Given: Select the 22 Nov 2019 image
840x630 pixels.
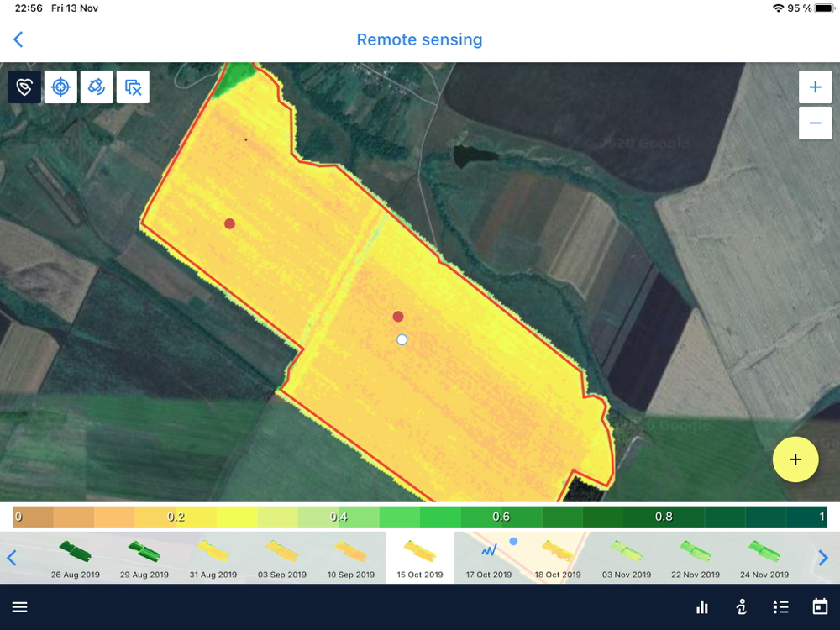Looking at the screenshot, I should (x=696, y=558).
